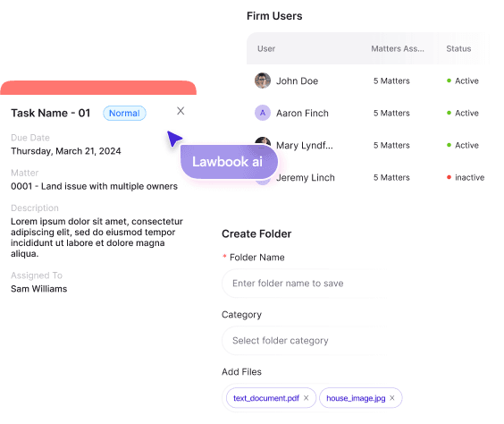Image resolution: width=504 pixels, height=424 pixels.
Task: Select the Mary Lyndf... user name
Action: [x=305, y=146]
